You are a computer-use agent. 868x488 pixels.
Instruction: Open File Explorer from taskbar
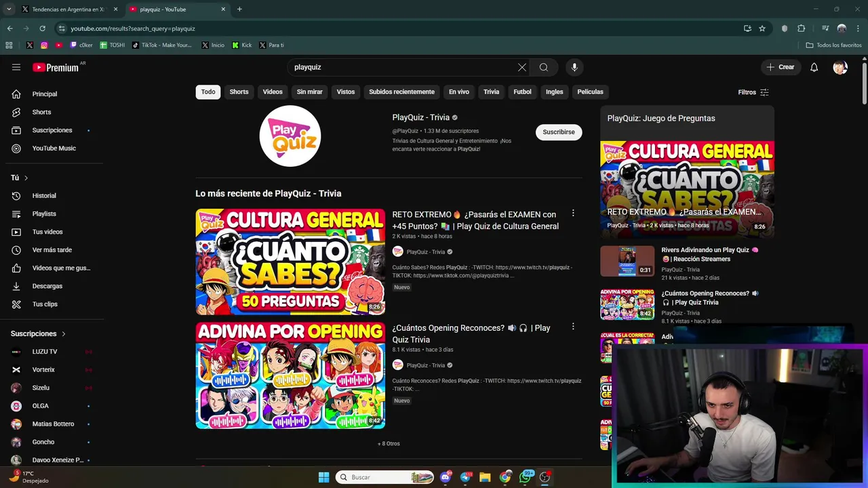point(485,477)
